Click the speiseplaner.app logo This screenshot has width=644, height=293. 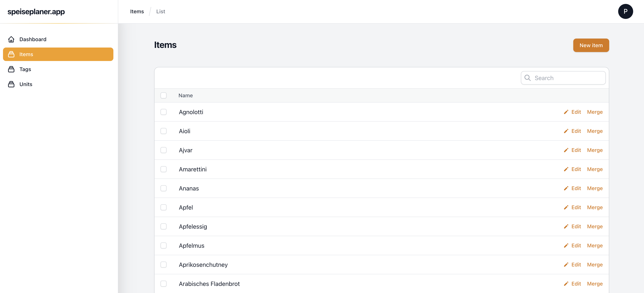click(x=36, y=11)
